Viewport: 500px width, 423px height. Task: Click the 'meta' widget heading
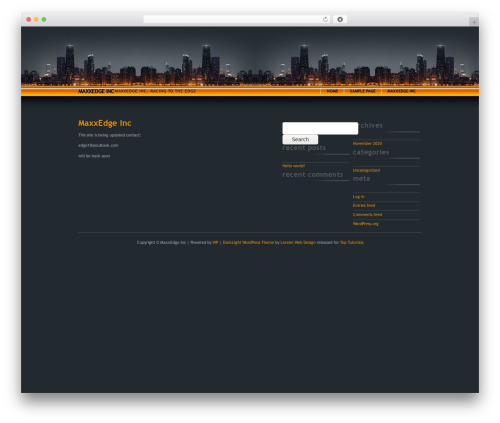361,179
